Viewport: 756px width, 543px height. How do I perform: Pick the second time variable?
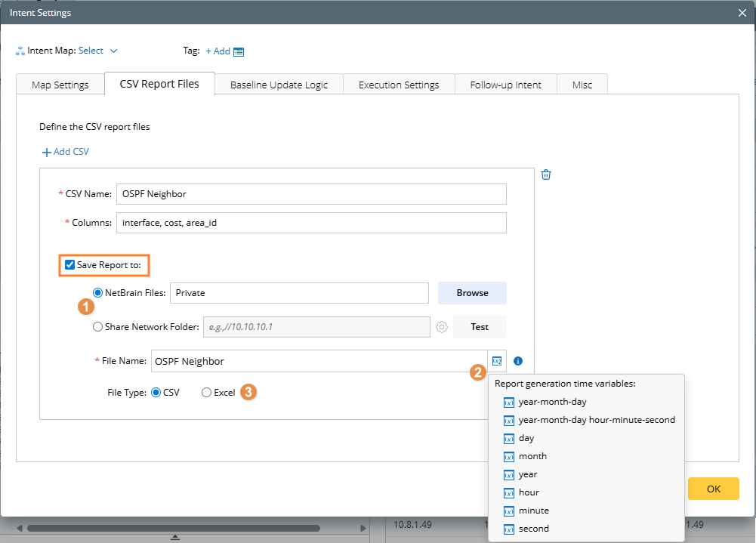point(533,529)
